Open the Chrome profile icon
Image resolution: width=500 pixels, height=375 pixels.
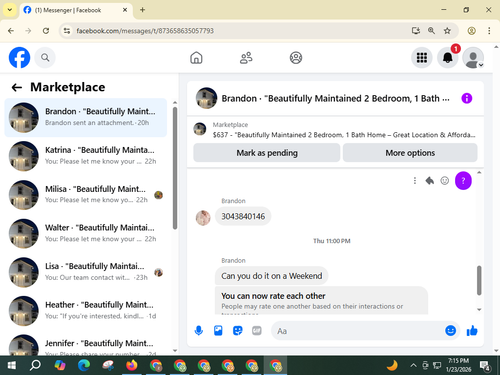pyautogui.click(x=471, y=31)
